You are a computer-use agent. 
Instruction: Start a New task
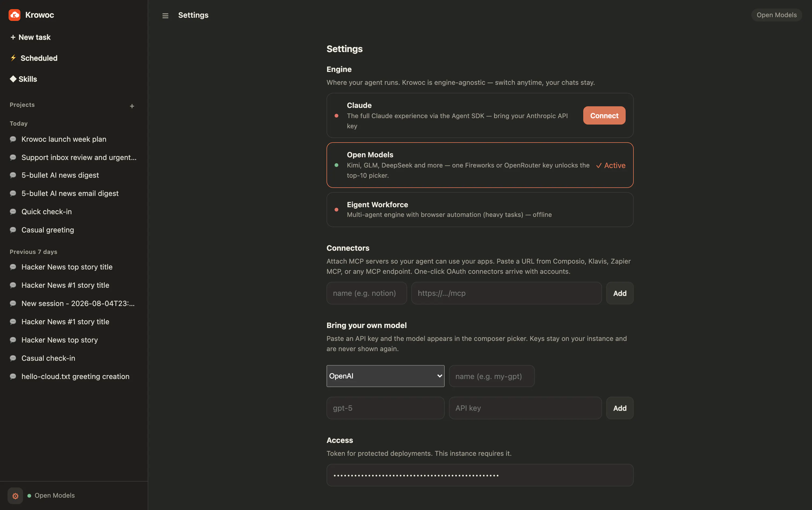30,37
